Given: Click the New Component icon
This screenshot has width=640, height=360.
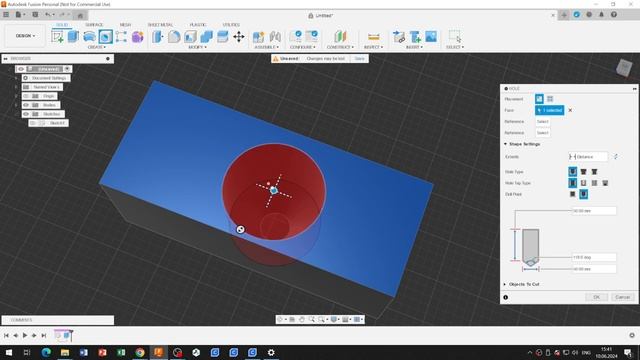Looking at the screenshot, I should tap(259, 37).
